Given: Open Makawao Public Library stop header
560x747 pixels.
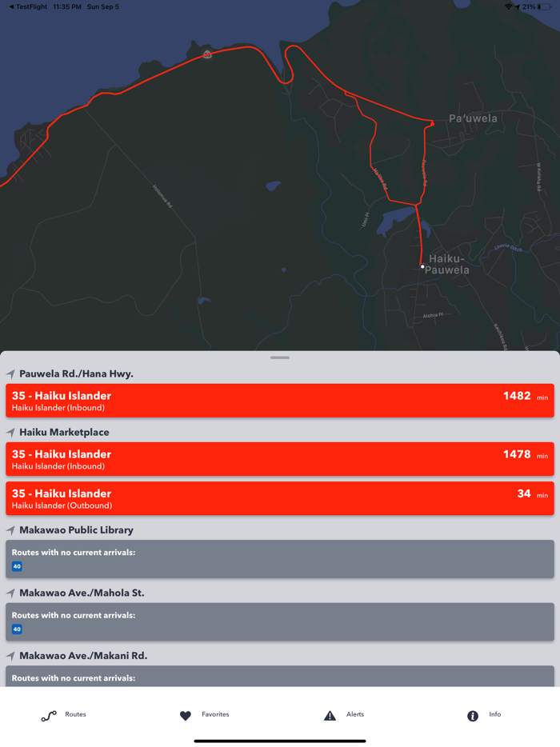Looking at the screenshot, I should pos(76,530).
